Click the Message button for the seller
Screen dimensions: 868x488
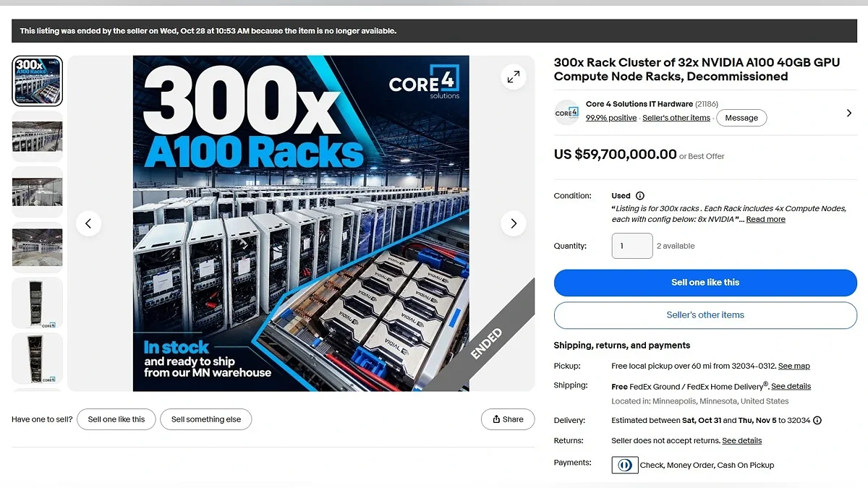741,118
